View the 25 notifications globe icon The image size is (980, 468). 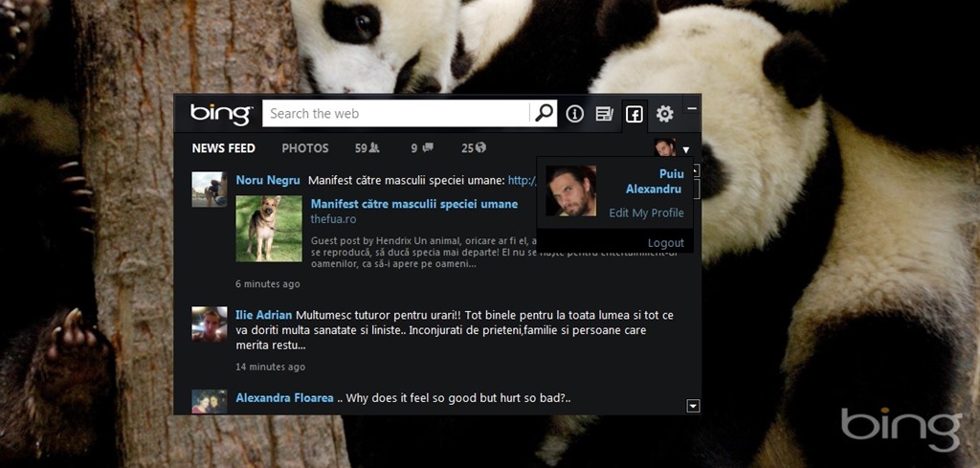coord(474,148)
